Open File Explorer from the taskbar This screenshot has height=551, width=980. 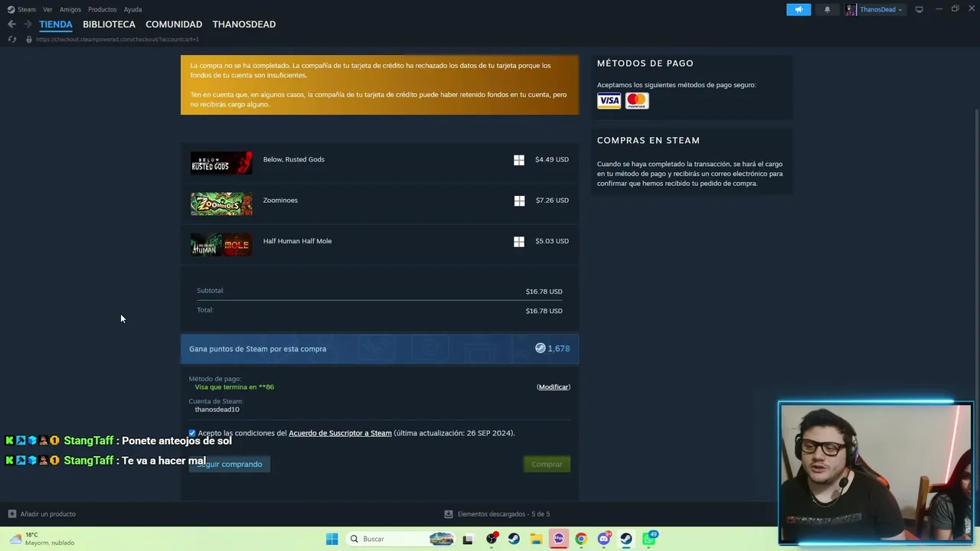536,539
